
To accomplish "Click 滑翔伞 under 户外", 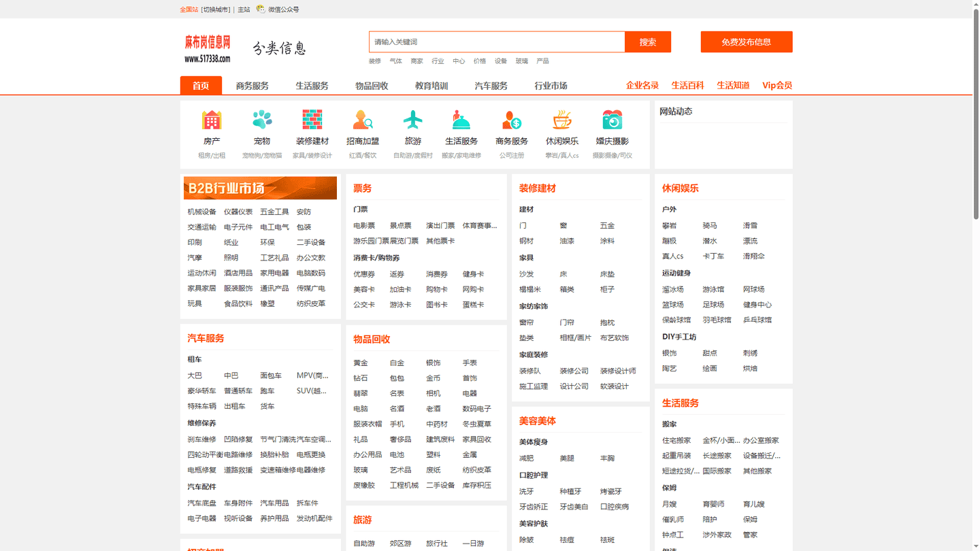I will point(754,256).
